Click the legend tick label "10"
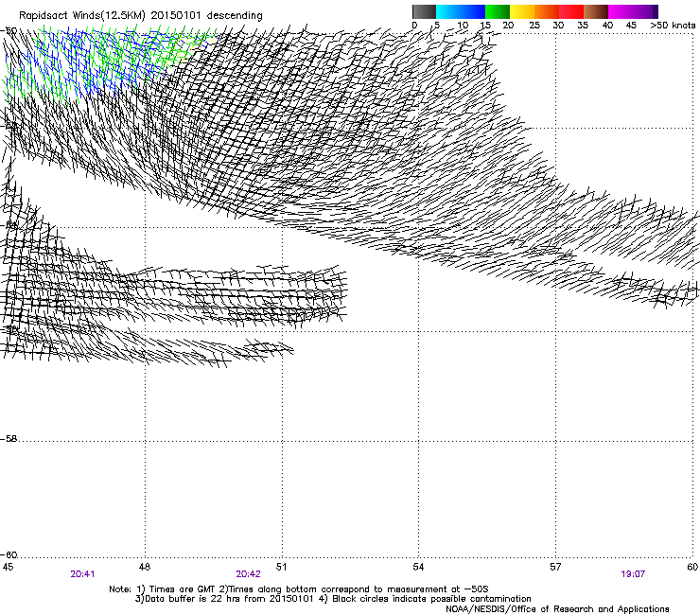The height and width of the screenshot is (615, 700). 463,26
